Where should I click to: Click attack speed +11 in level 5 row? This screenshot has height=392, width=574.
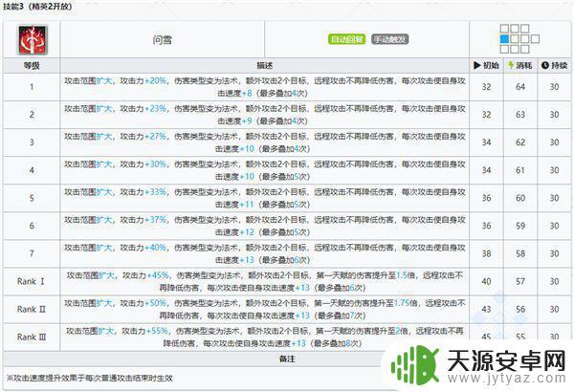247,205
